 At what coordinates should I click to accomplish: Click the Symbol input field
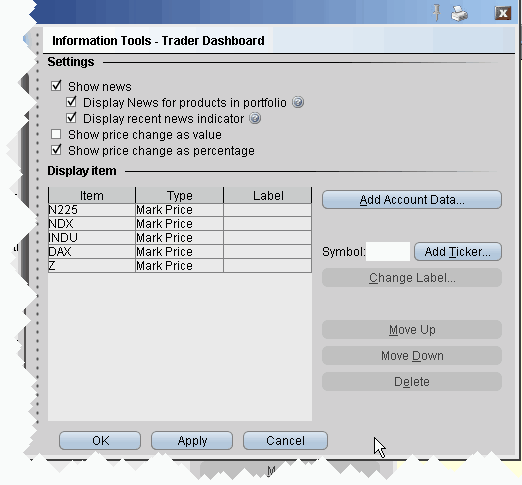388,252
